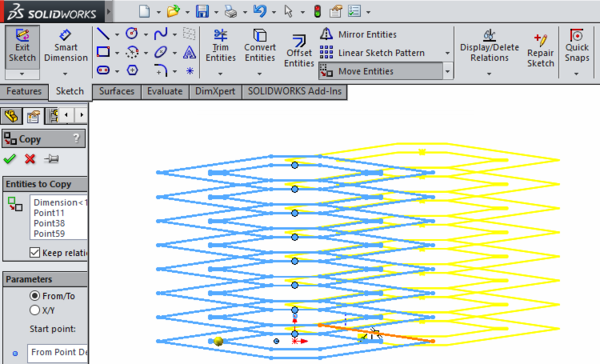Click the Offset Entities tool
Viewport: 600px width, 364px height.
(299, 52)
